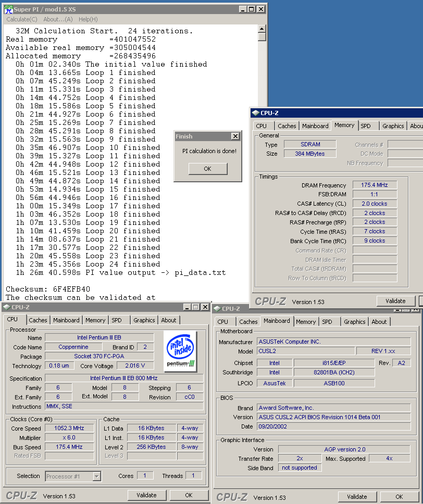Open the Help(H) menu in Super PI
Viewport: 423px width, 504px height.
(88, 19)
